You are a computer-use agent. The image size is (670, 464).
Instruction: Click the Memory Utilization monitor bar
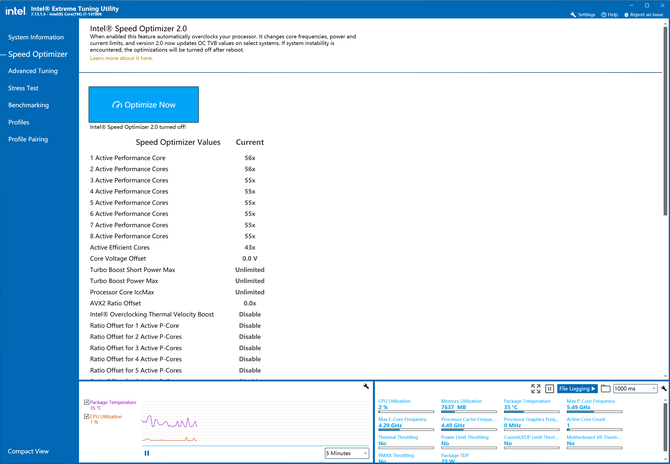click(x=469, y=411)
